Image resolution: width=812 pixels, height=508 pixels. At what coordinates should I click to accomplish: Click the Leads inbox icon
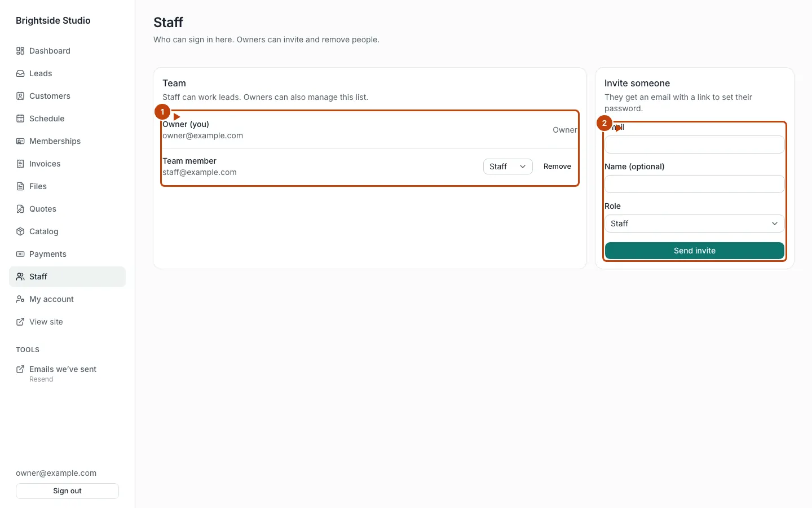pyautogui.click(x=20, y=73)
